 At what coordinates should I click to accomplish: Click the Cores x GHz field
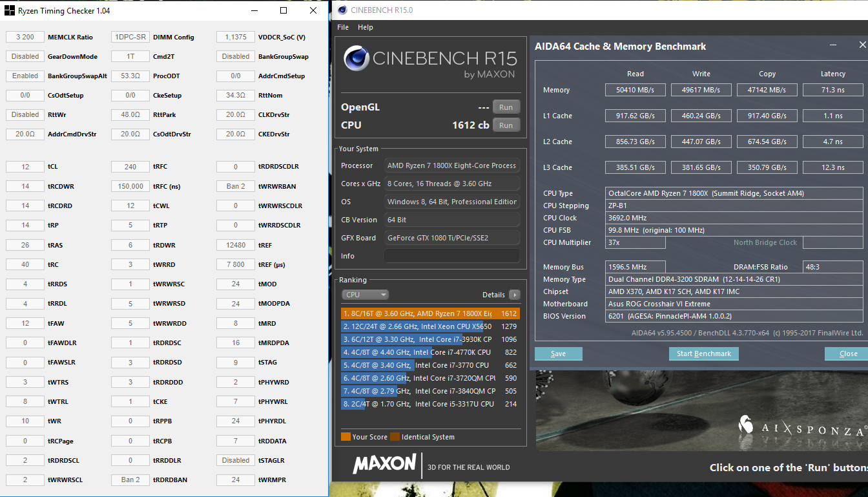(452, 184)
